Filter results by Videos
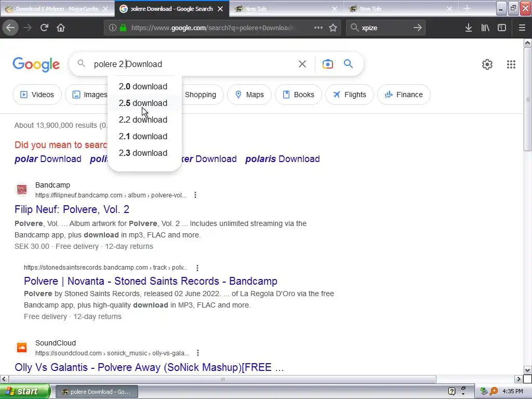Image resolution: width=532 pixels, height=399 pixels. 37,95
